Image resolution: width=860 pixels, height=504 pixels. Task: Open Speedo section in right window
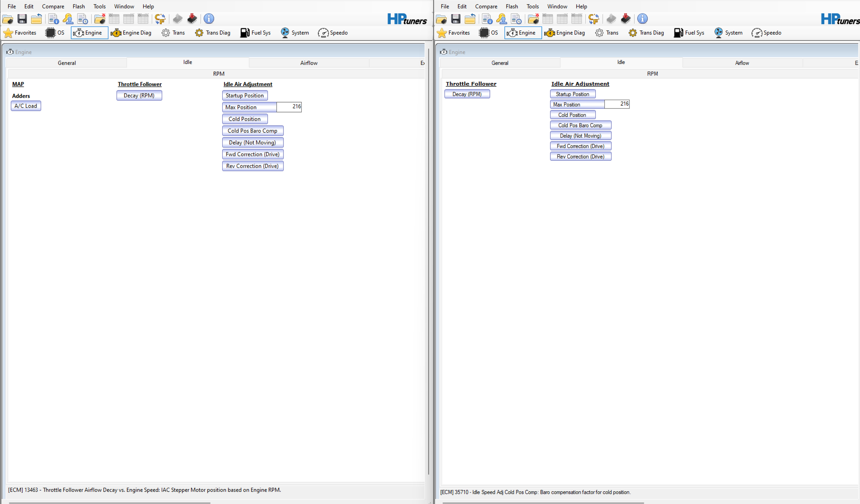coord(766,33)
